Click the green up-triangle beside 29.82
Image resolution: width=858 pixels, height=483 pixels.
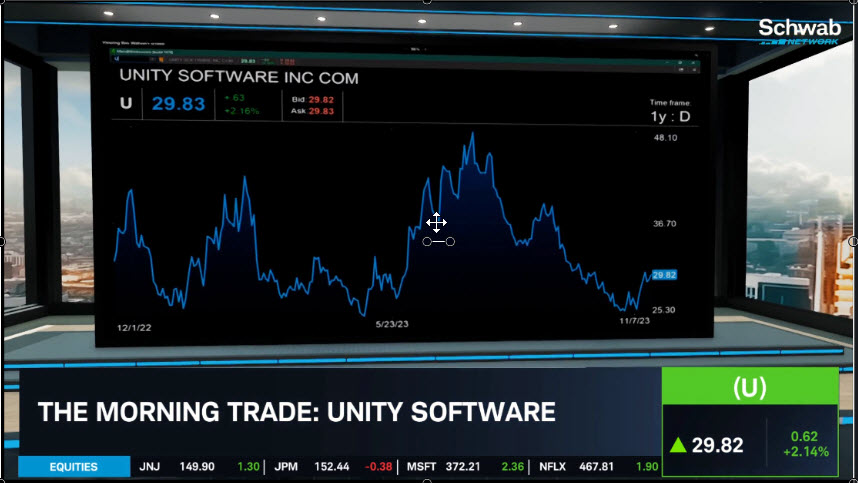(678, 445)
